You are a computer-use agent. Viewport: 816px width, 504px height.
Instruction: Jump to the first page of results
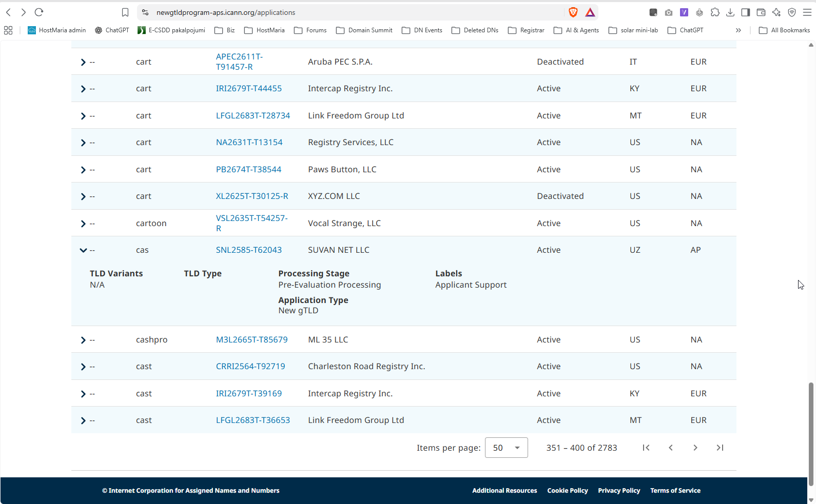click(x=646, y=448)
